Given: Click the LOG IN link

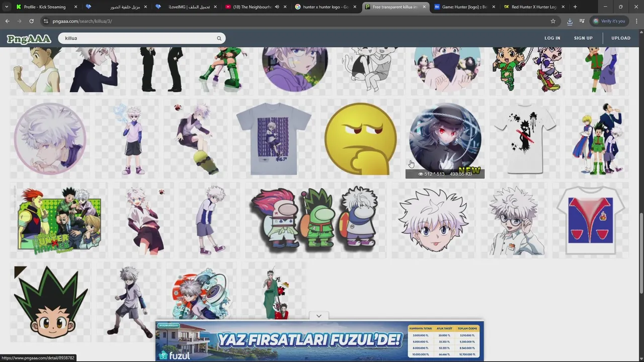Looking at the screenshot, I should [x=552, y=38].
